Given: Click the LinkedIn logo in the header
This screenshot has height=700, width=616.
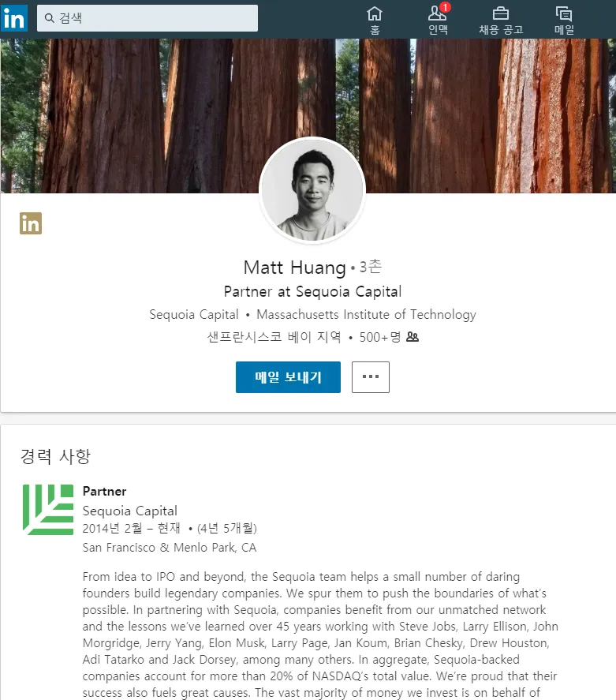Looking at the screenshot, I should pyautogui.click(x=14, y=18).
